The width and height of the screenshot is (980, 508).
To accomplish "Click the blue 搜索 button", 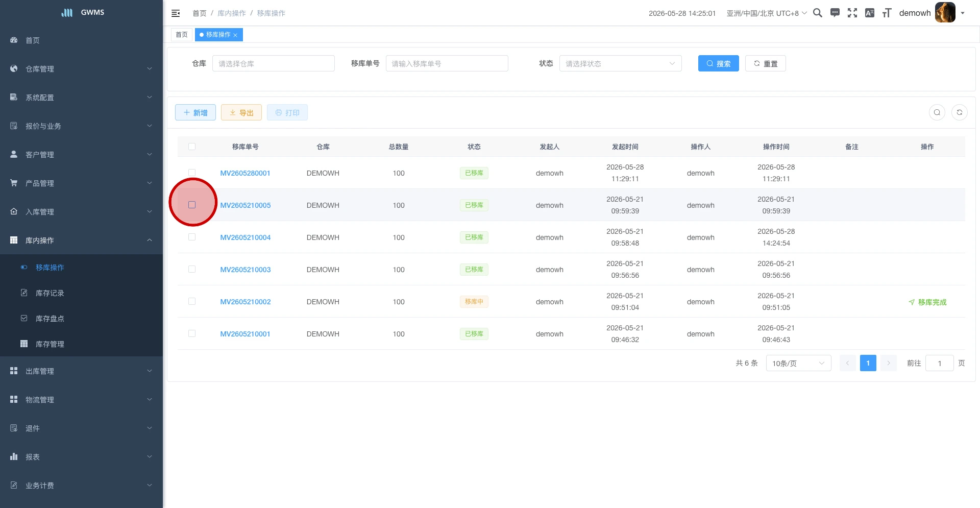I will [719, 63].
